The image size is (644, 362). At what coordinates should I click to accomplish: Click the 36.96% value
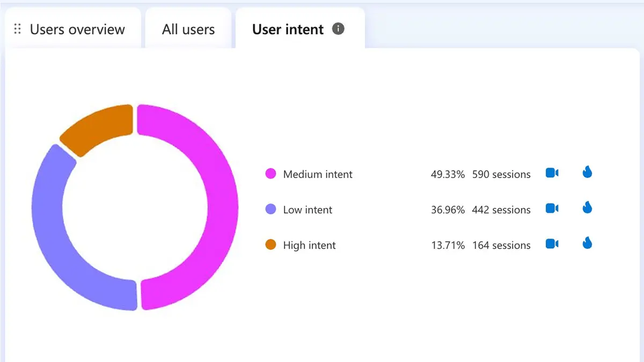point(448,210)
